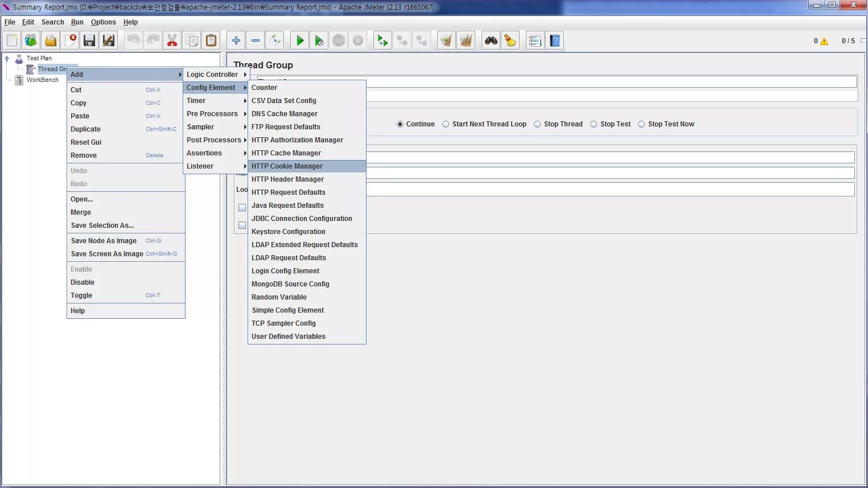Open the Config Element submenu
The image size is (868, 488).
[216, 88]
